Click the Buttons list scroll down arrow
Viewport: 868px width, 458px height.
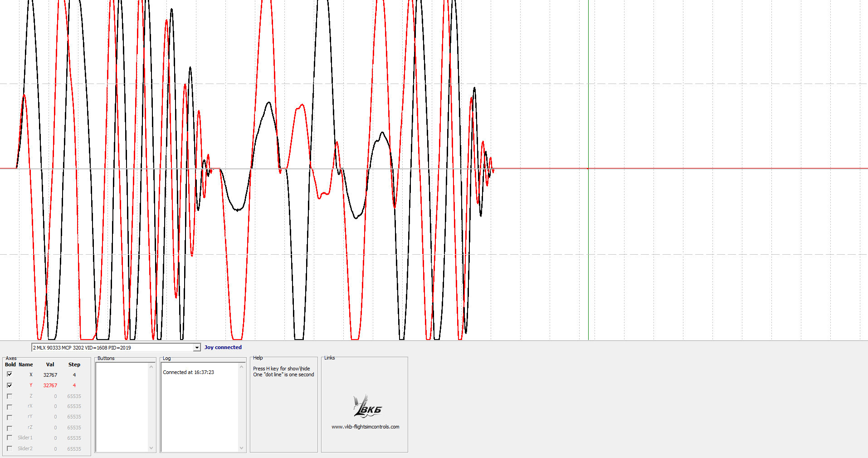tap(151, 448)
